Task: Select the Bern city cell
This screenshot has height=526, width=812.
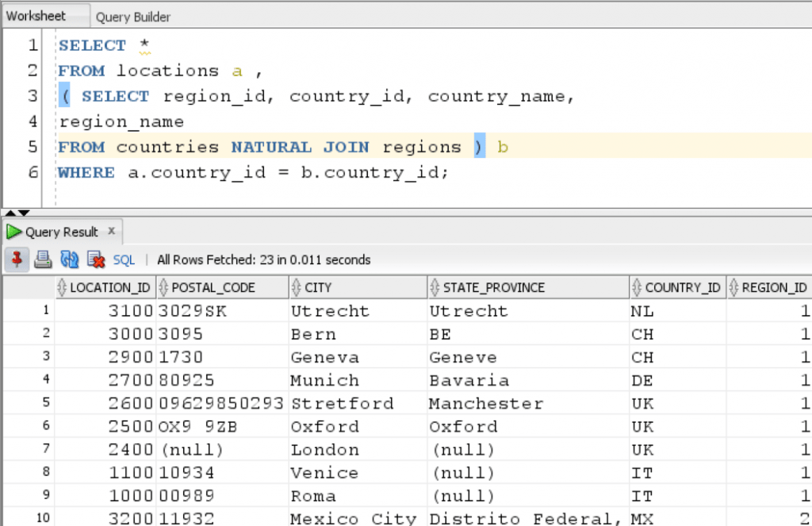Action: [x=358, y=334]
